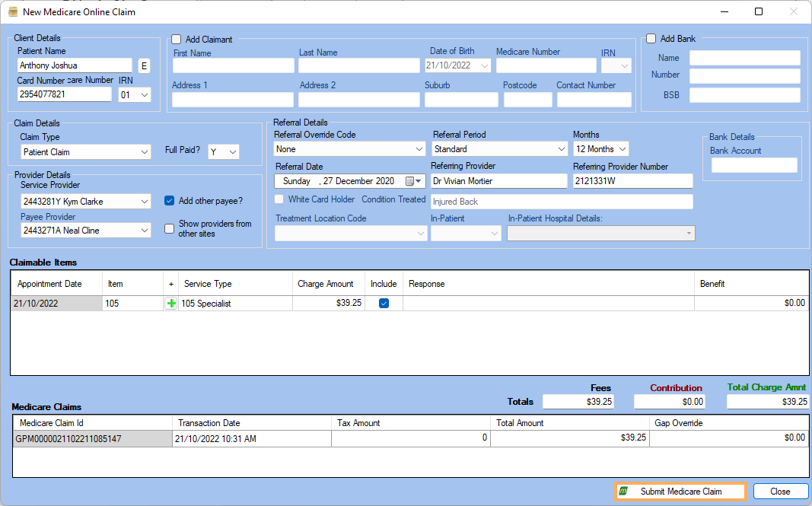The height and width of the screenshot is (506, 812).
Task: Click the Postcode field
Action: click(x=527, y=100)
